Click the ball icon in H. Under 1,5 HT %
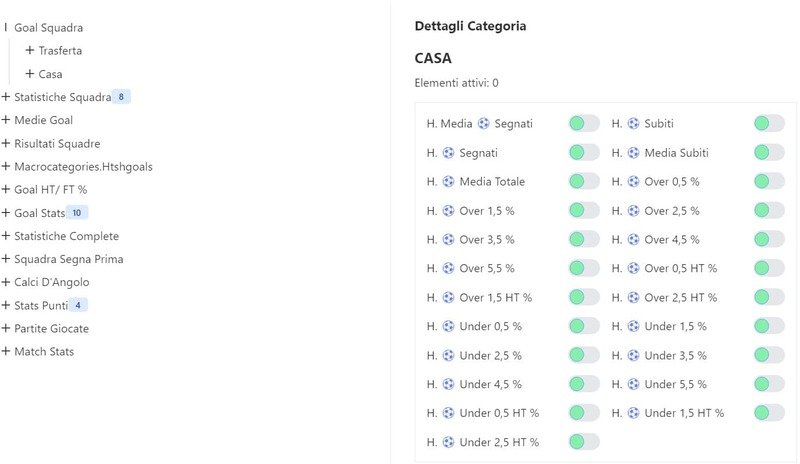The height and width of the screenshot is (464, 800). pos(633,413)
